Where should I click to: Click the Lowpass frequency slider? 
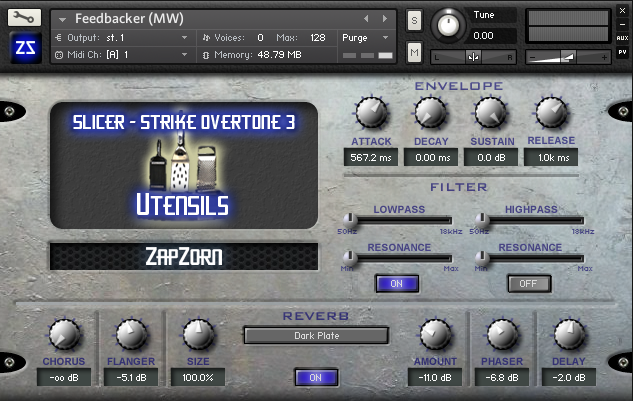tap(397, 218)
